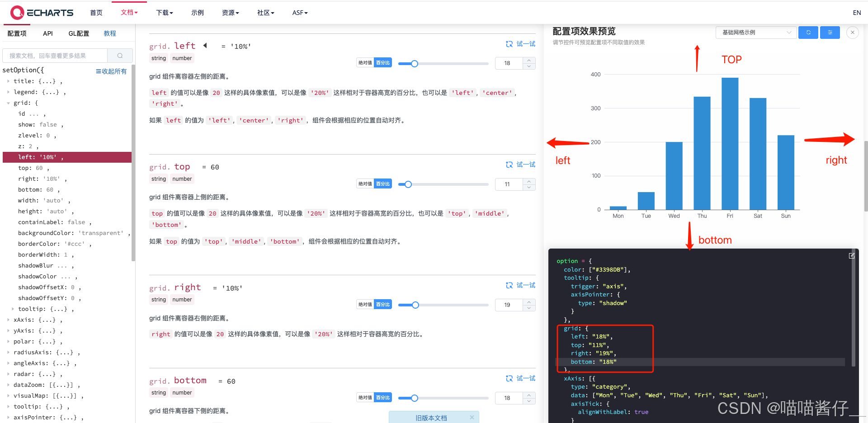
Task: Select absolute value mode for grid.bottom
Action: point(365,398)
